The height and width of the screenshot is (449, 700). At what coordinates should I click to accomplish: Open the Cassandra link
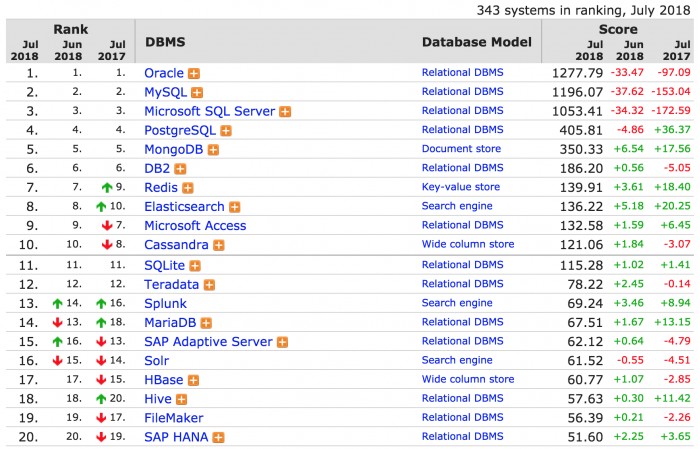pyautogui.click(x=176, y=245)
